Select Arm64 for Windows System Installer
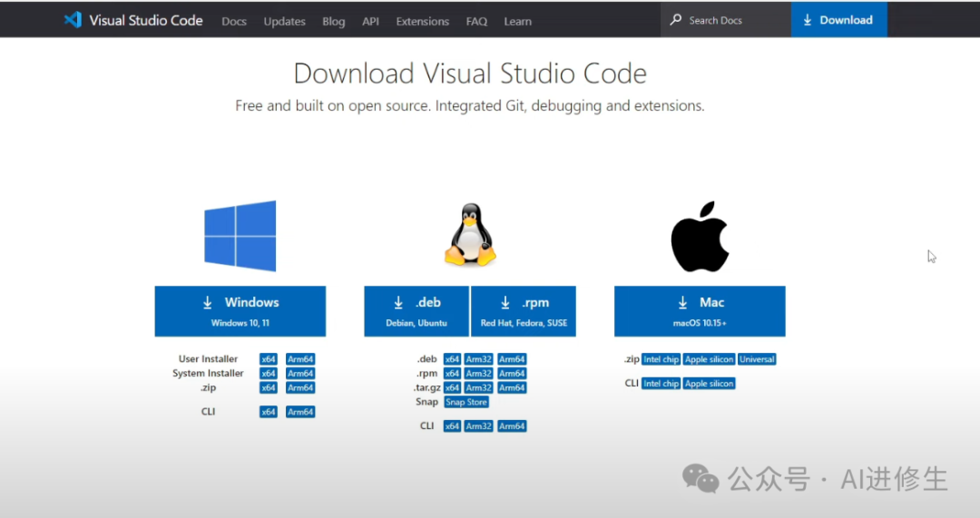This screenshot has height=518, width=980. [300, 374]
